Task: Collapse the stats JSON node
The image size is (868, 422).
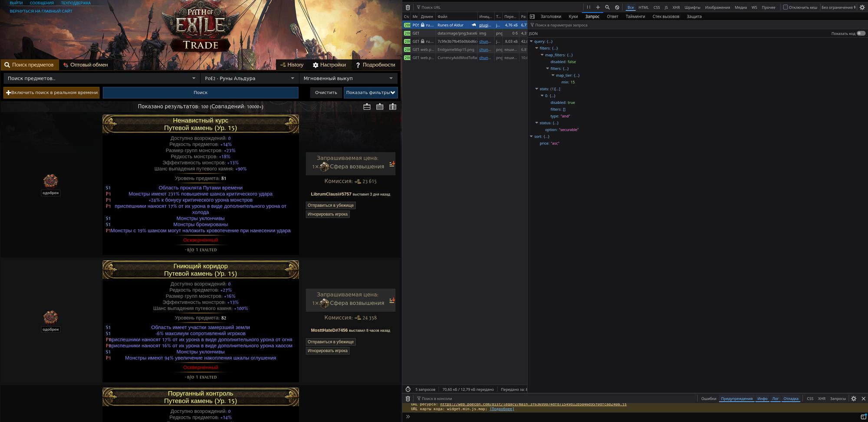Action: pyautogui.click(x=537, y=89)
